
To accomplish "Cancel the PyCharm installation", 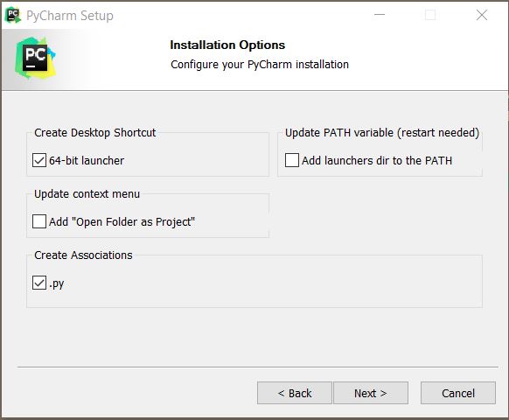I will 458,393.
